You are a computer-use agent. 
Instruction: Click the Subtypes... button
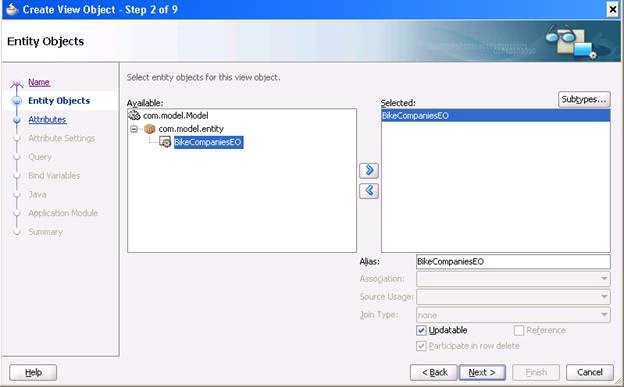coord(584,99)
